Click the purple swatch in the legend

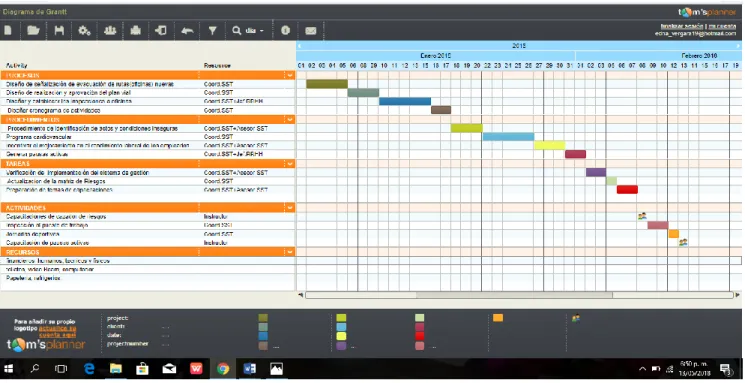(x=341, y=345)
